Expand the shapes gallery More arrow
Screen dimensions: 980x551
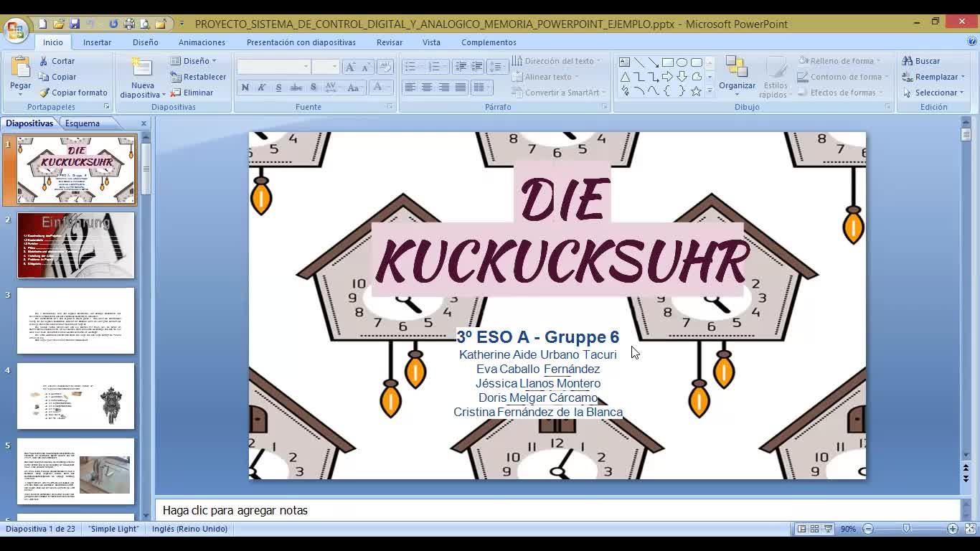pos(710,91)
